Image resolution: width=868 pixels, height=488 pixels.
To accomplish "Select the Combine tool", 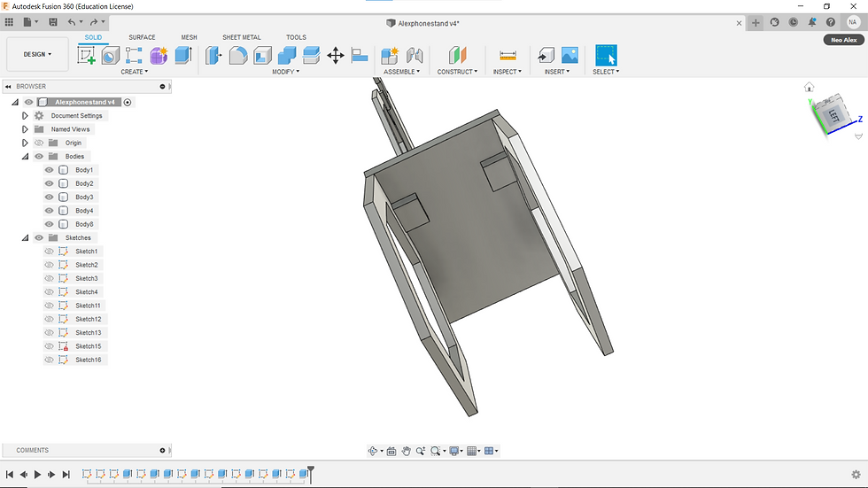I will 287,55.
